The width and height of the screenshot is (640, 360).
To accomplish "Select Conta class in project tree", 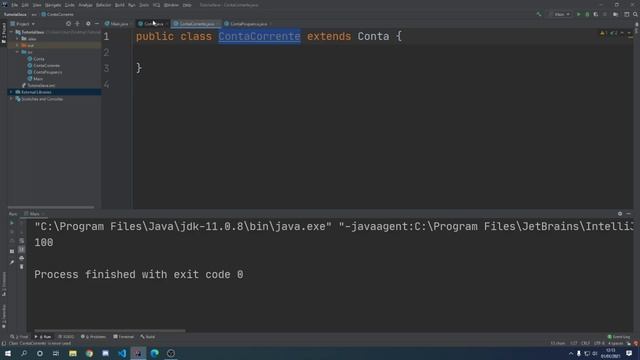I will point(36,59).
